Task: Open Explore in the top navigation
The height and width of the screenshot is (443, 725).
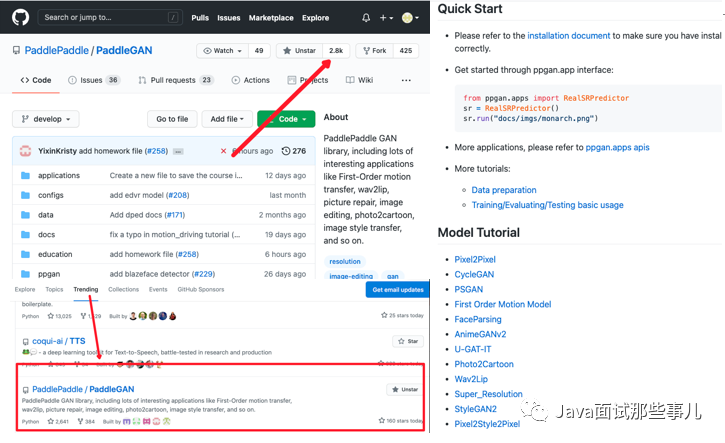Action: [x=316, y=18]
